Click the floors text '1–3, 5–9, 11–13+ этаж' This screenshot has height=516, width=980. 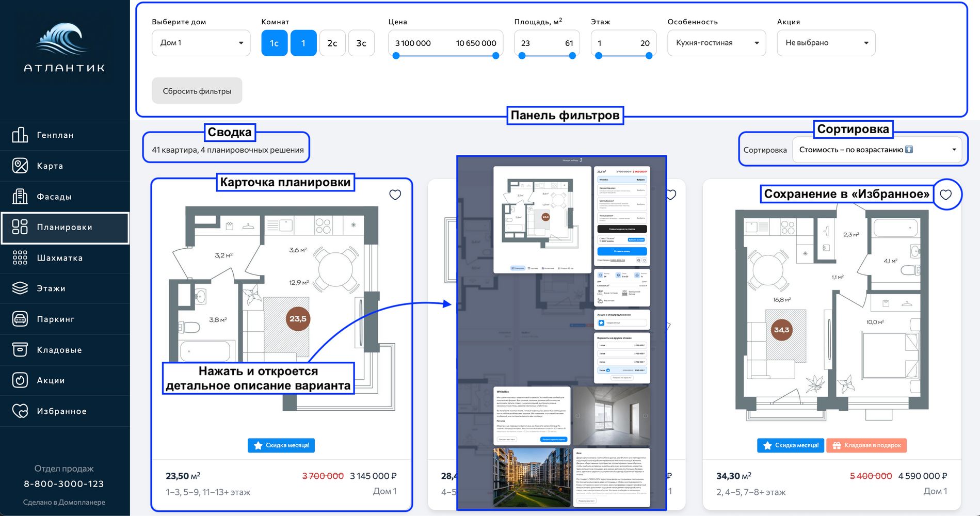tap(208, 492)
